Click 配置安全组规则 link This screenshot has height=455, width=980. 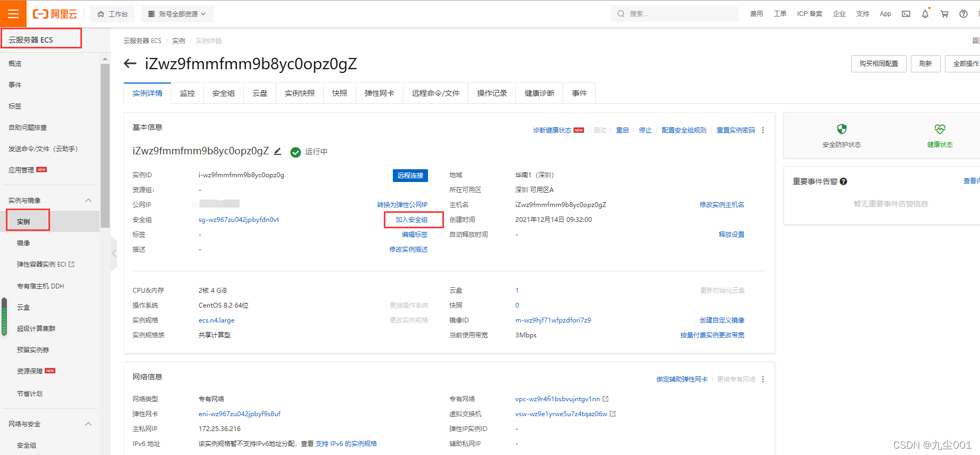pyautogui.click(x=684, y=130)
